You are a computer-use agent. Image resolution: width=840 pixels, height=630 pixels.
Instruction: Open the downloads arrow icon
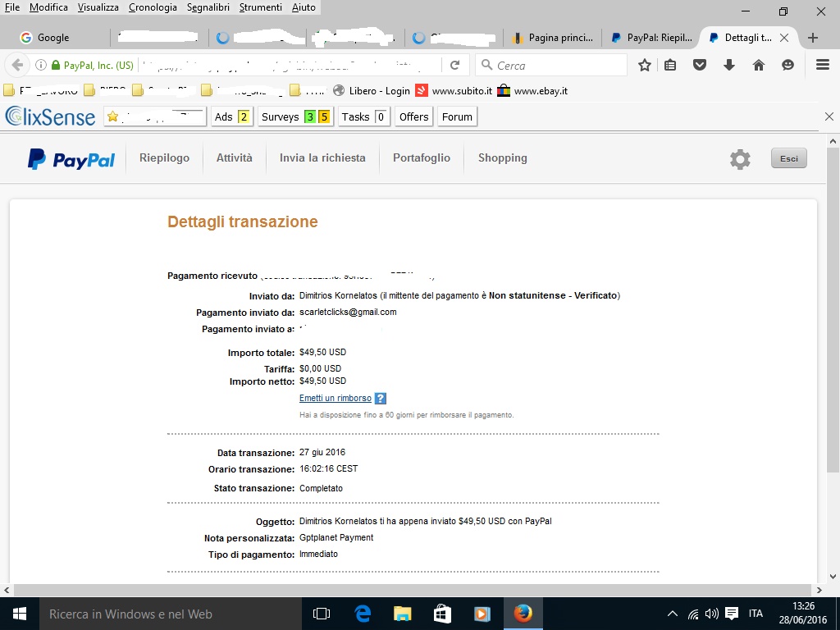[728, 66]
